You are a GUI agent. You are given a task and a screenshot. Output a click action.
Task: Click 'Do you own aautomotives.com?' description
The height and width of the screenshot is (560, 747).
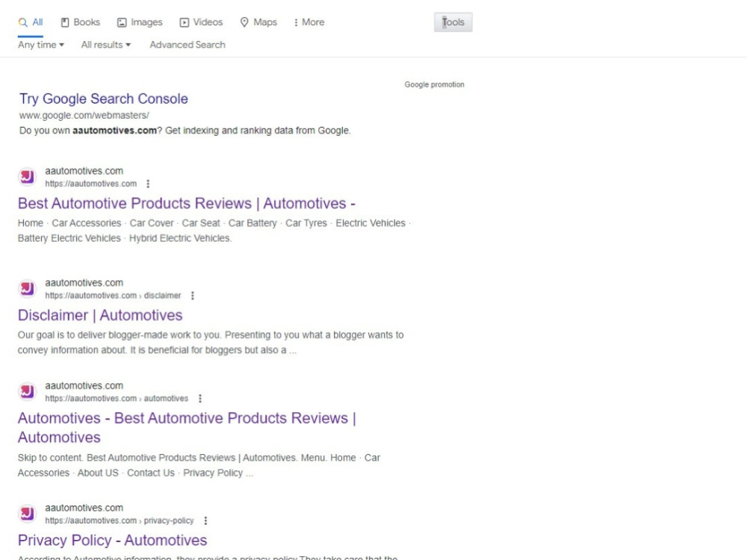coord(185,131)
